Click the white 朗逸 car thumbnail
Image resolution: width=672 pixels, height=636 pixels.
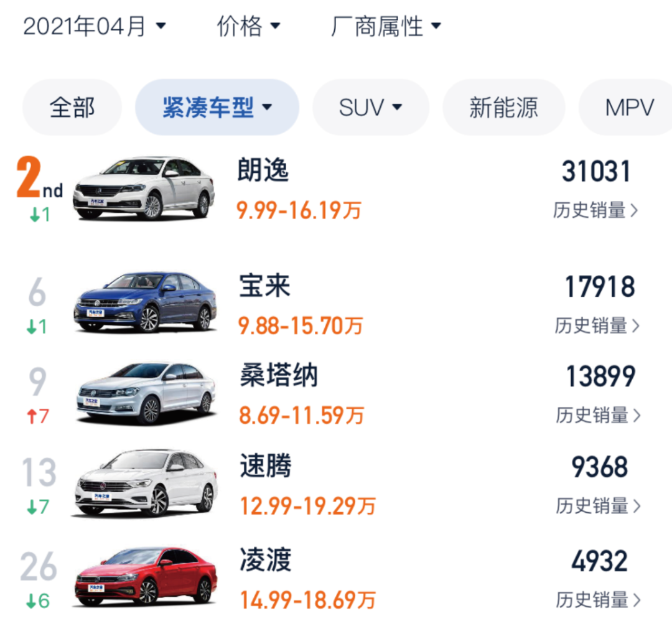pos(144,188)
